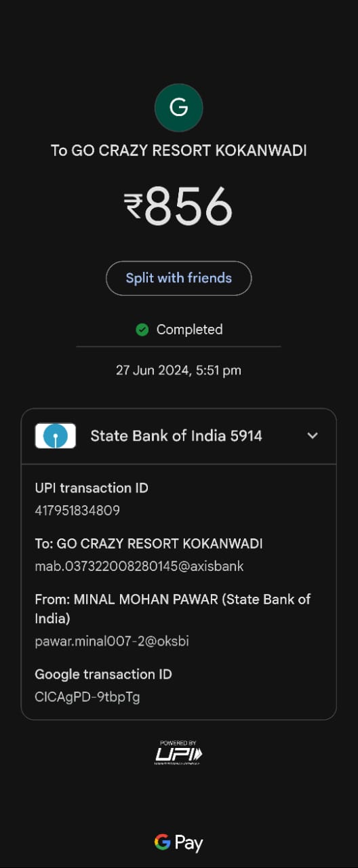
Task: Tap the Google Pay logo at bottom
Action: [x=179, y=842]
